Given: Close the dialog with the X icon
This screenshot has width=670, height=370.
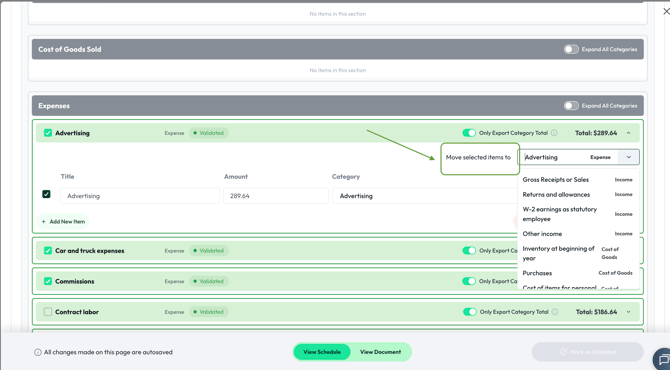Looking at the screenshot, I should pyautogui.click(x=666, y=12).
